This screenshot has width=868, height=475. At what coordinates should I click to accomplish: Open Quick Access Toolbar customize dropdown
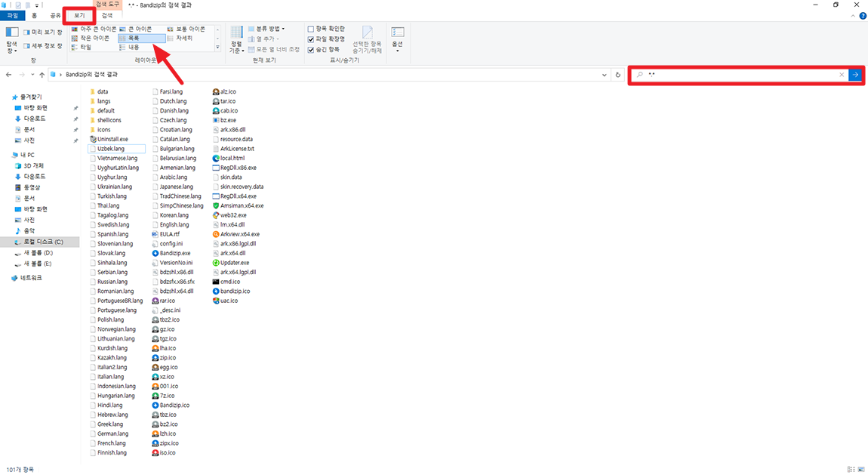(37, 5)
